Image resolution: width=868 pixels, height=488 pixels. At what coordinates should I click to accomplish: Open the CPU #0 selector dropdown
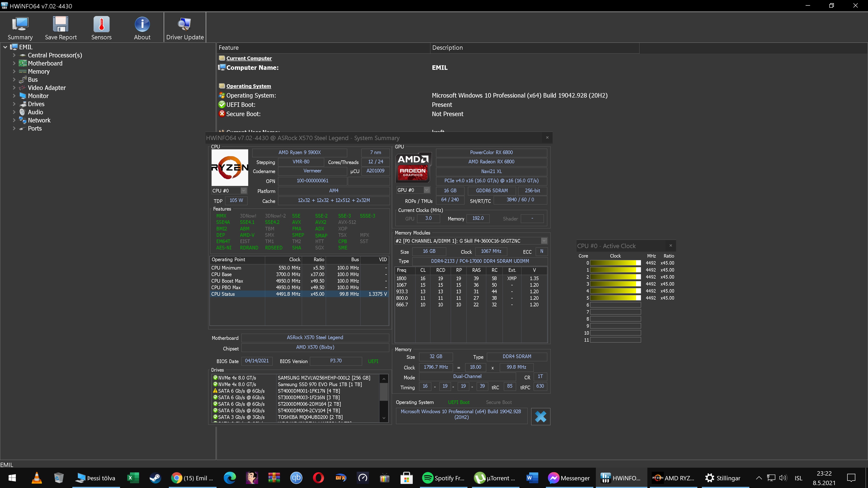(244, 191)
